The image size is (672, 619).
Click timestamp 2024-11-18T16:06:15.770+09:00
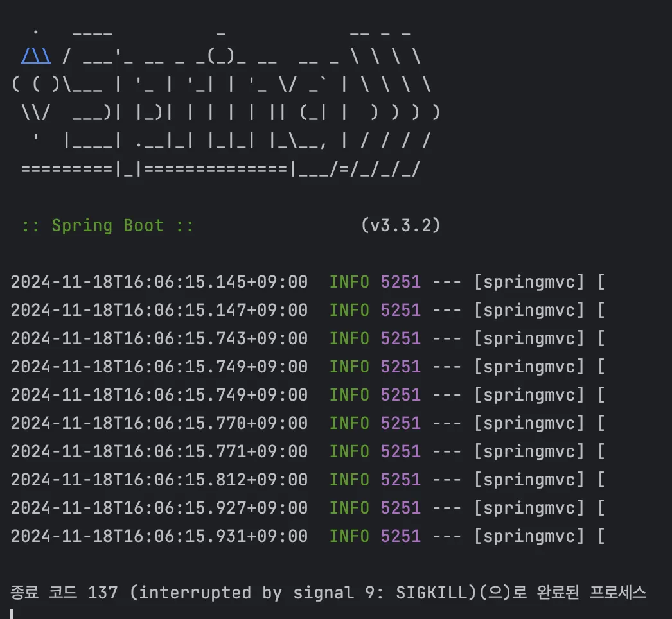(x=159, y=423)
